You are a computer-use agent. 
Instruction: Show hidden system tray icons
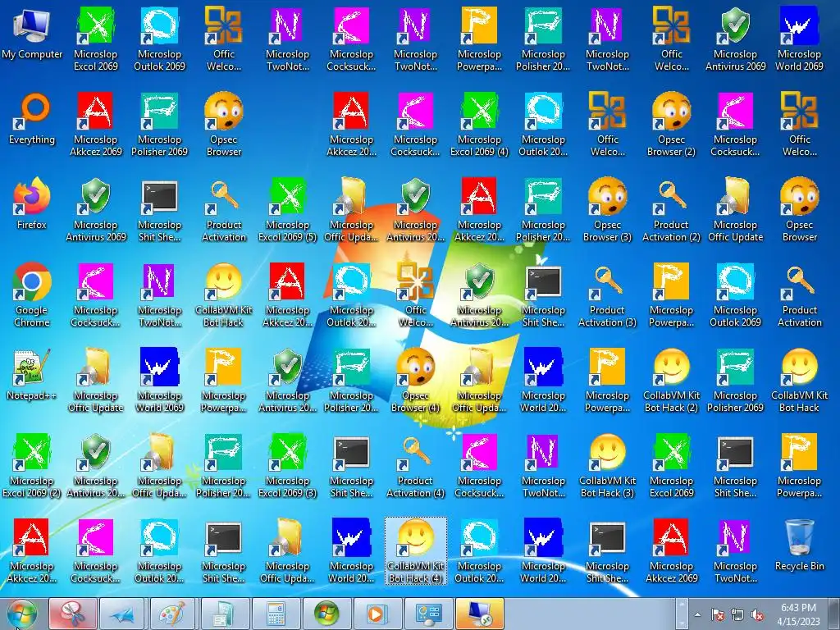(697, 614)
